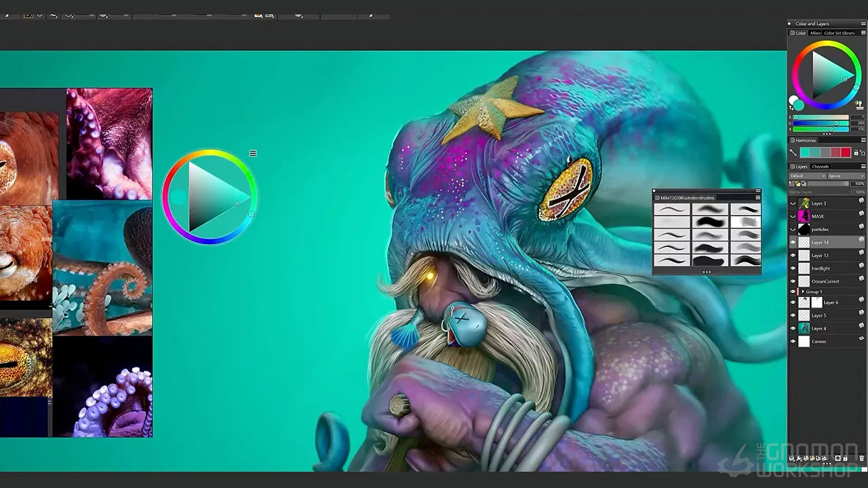Show the hidden particles layer
The image size is (868, 488).
793,229
